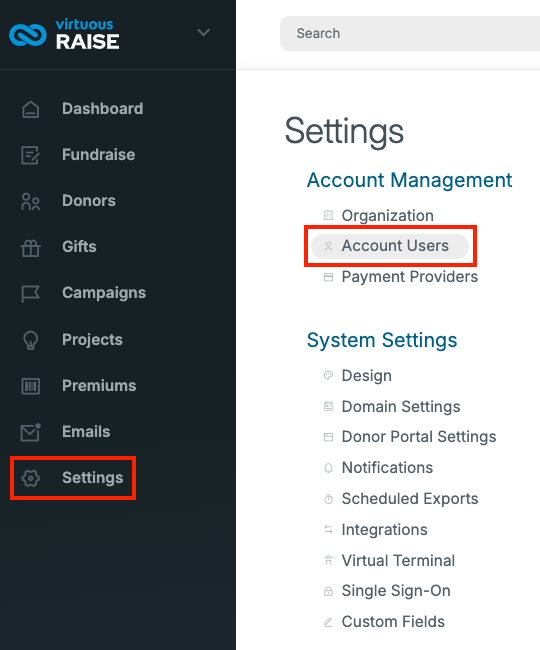The height and width of the screenshot is (650, 540).
Task: Open the Design settings link
Action: (x=367, y=376)
